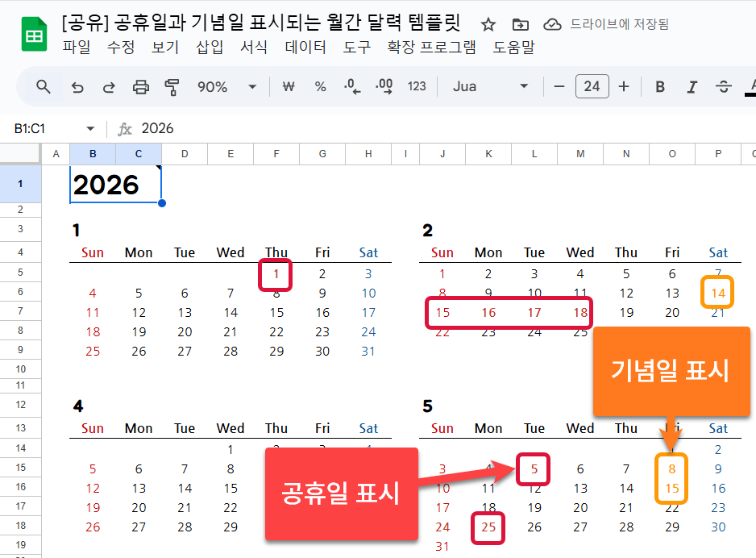Click the search menus magnifier icon
Viewport: 756px width, 558px height.
point(44,86)
